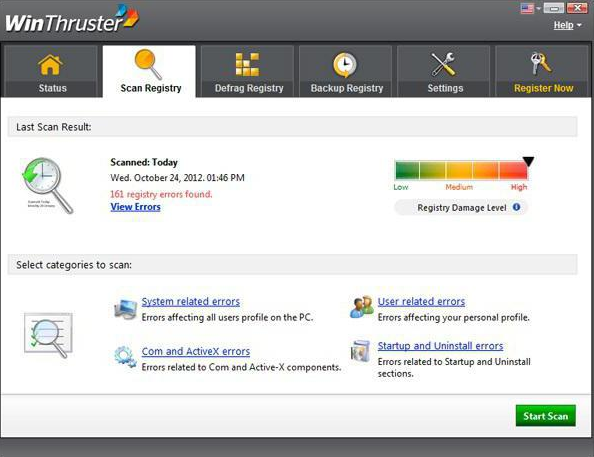Screen dimensions: 594x457
Task: Click 'Errors related to Com and Active-X' description
Action: [x=241, y=367]
